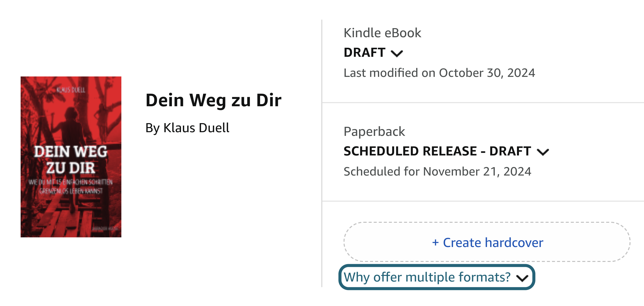This screenshot has width=644, height=306.
Task: Click the chevron next to Kindle eBook DRAFT
Action: (x=397, y=53)
